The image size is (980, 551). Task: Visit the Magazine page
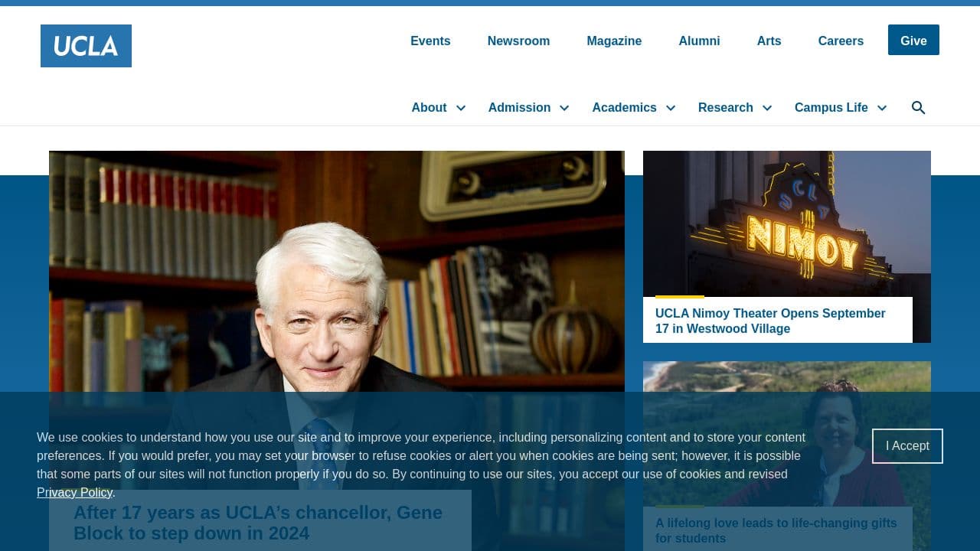point(614,41)
